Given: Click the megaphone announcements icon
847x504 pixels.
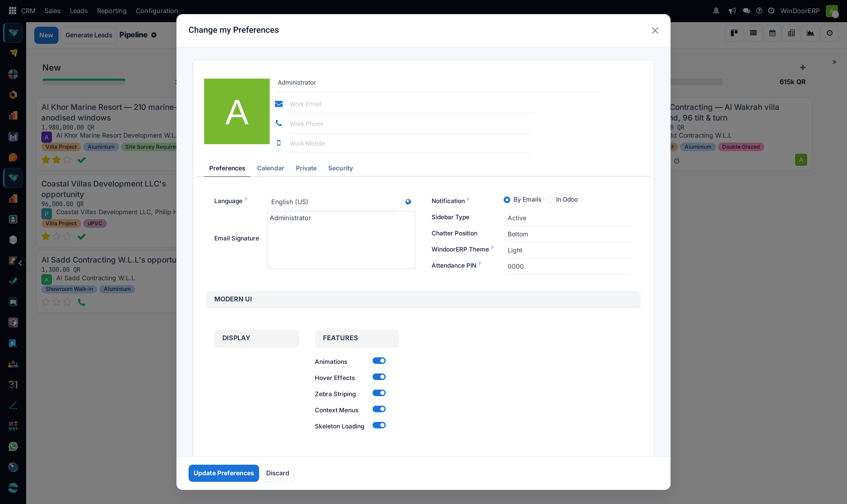Looking at the screenshot, I should pos(732,11).
